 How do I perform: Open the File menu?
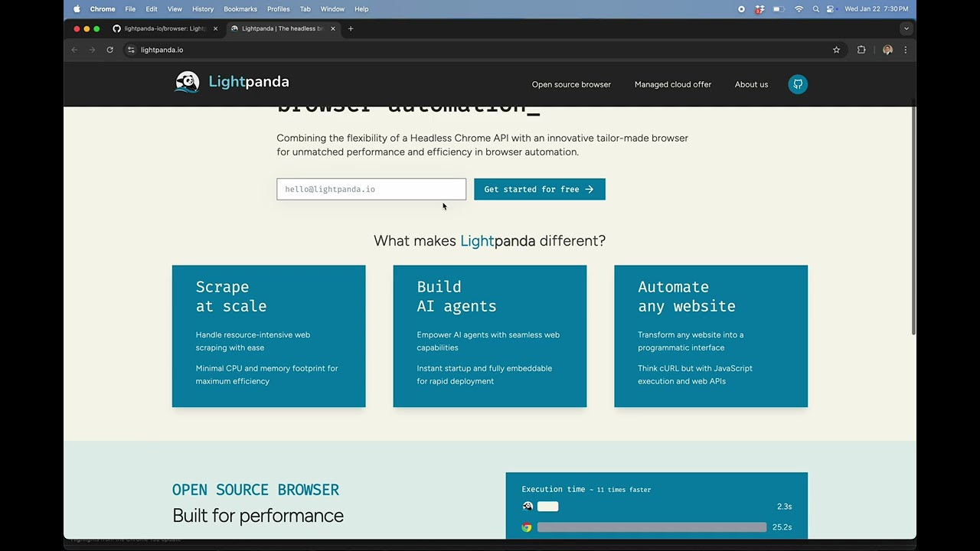130,9
